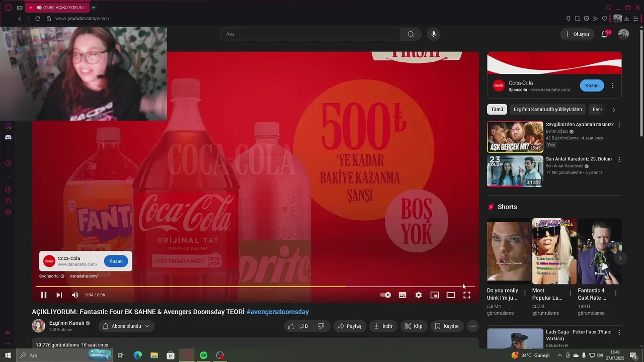The height and width of the screenshot is (362, 644).
Task: Open options for the Sevgilinizden Ayrılmalı mısınız video
Action: point(619,125)
